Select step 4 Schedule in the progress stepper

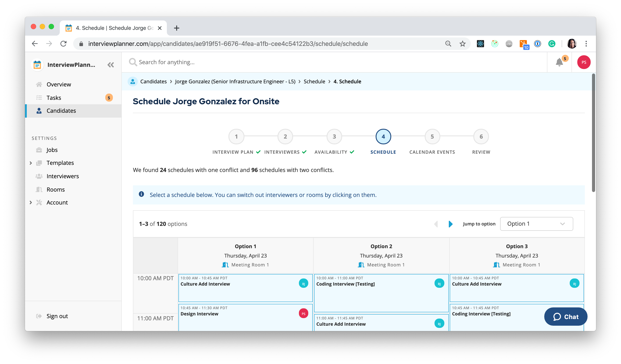(383, 136)
